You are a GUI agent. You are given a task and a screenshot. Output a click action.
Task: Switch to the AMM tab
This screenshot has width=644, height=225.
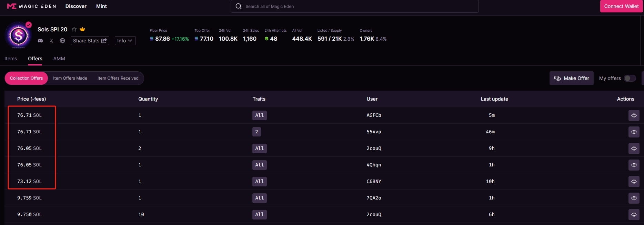click(x=59, y=59)
